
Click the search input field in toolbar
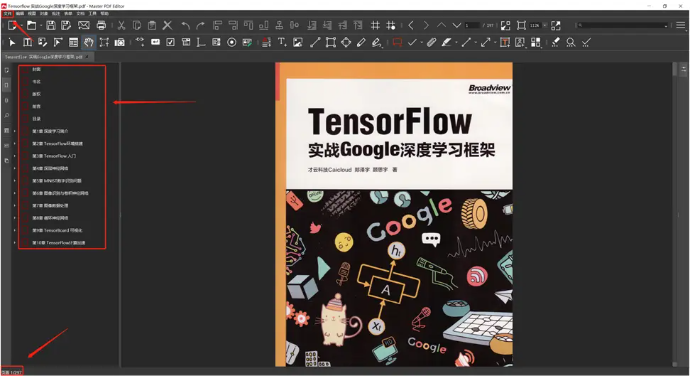621,26
